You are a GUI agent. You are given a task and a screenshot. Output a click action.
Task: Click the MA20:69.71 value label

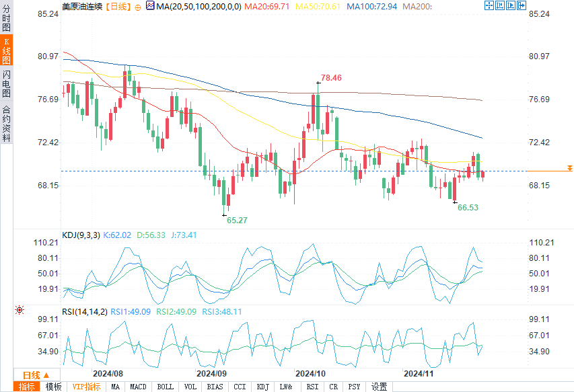point(267,6)
